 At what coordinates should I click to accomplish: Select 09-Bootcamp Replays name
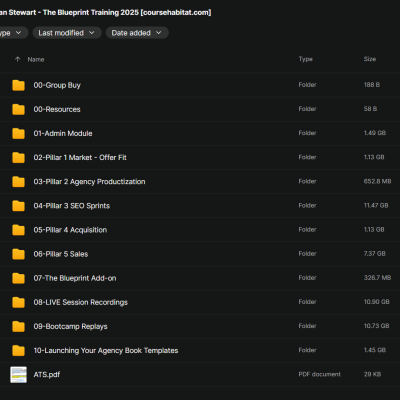tap(70, 326)
